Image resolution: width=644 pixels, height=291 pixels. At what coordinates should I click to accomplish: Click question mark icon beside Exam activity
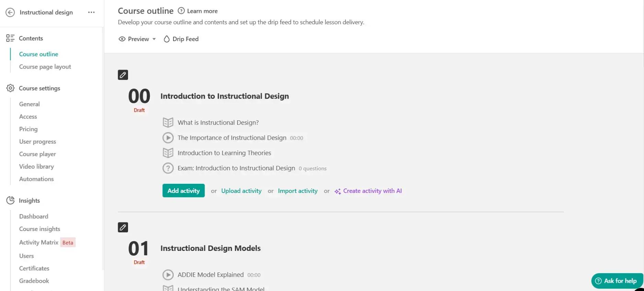pyautogui.click(x=168, y=168)
